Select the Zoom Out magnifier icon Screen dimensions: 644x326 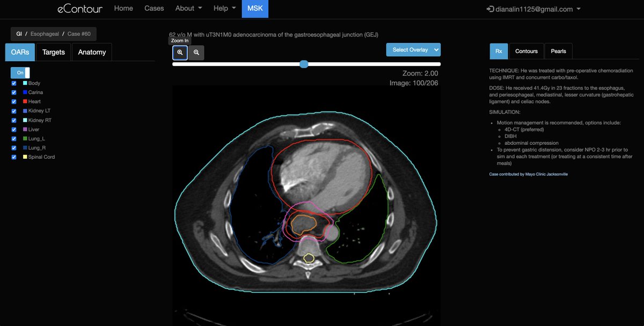196,52
